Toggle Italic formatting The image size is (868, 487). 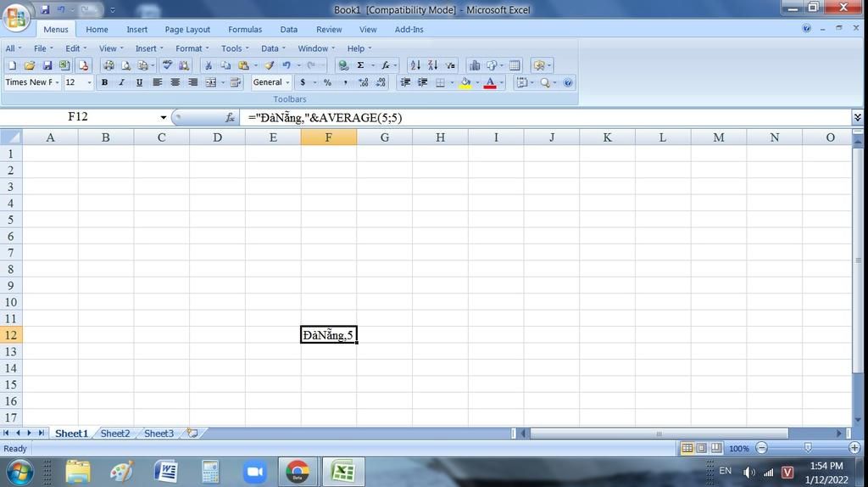[x=122, y=82]
